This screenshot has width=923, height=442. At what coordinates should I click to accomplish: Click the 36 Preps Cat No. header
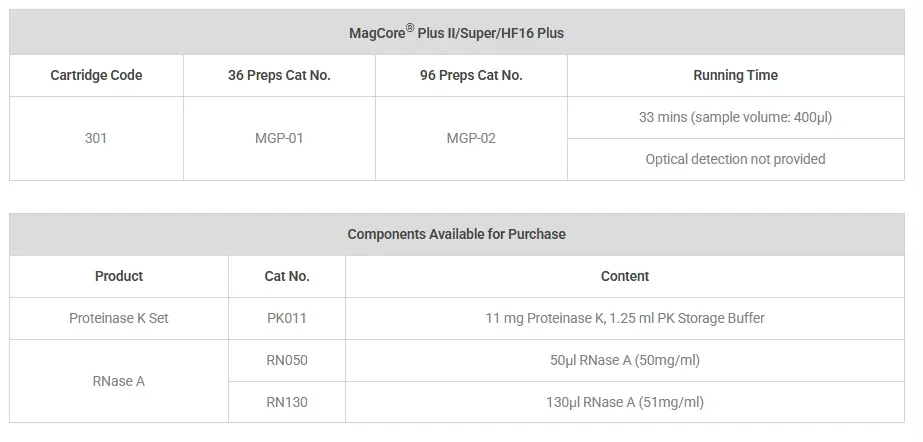(x=280, y=75)
